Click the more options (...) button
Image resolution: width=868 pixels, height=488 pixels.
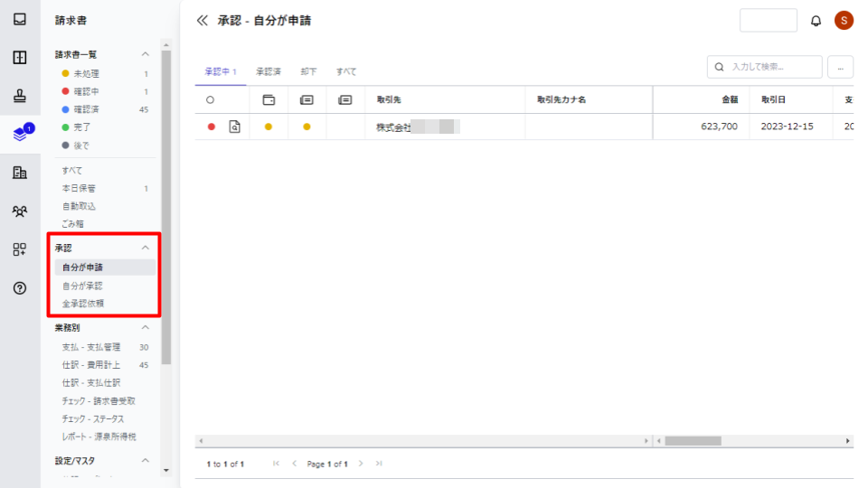840,67
